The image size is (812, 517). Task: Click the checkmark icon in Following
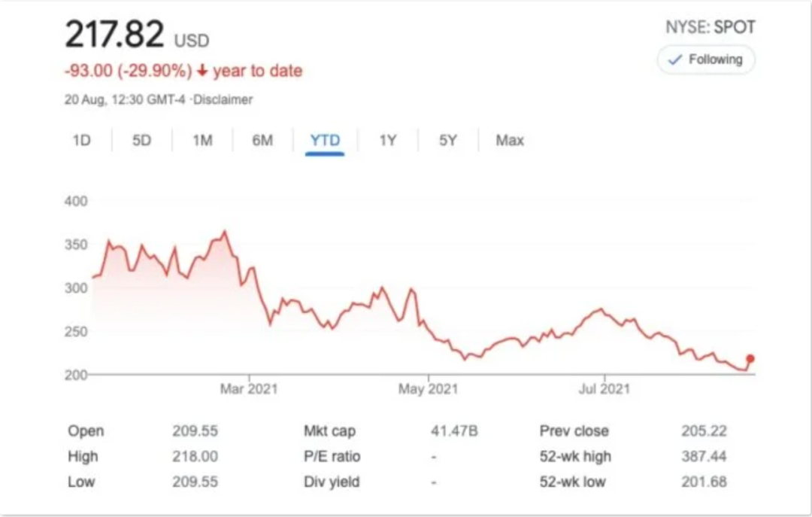[x=675, y=59]
